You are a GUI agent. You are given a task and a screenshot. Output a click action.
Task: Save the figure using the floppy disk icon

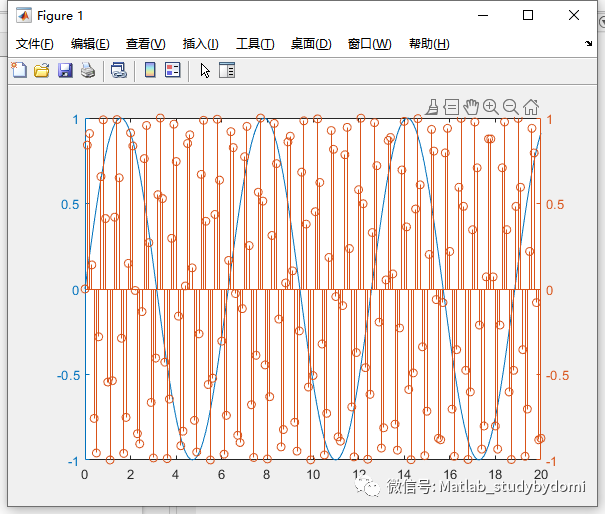65,71
